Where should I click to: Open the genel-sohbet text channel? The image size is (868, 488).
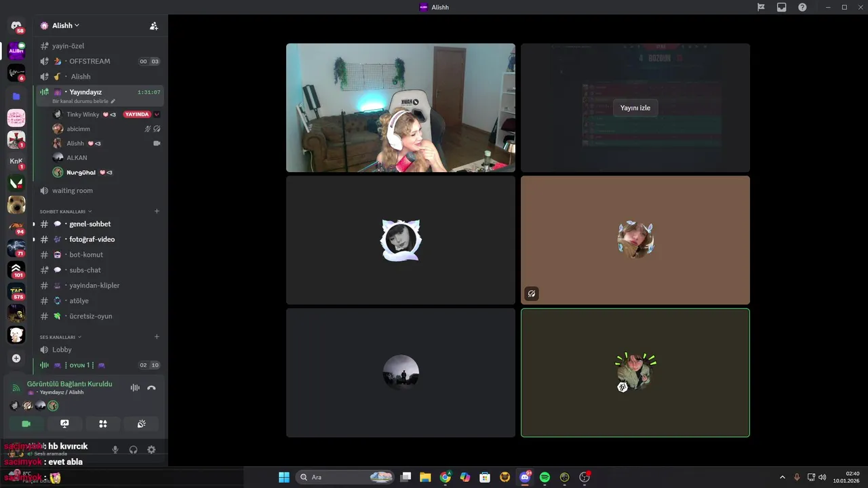tap(99, 224)
